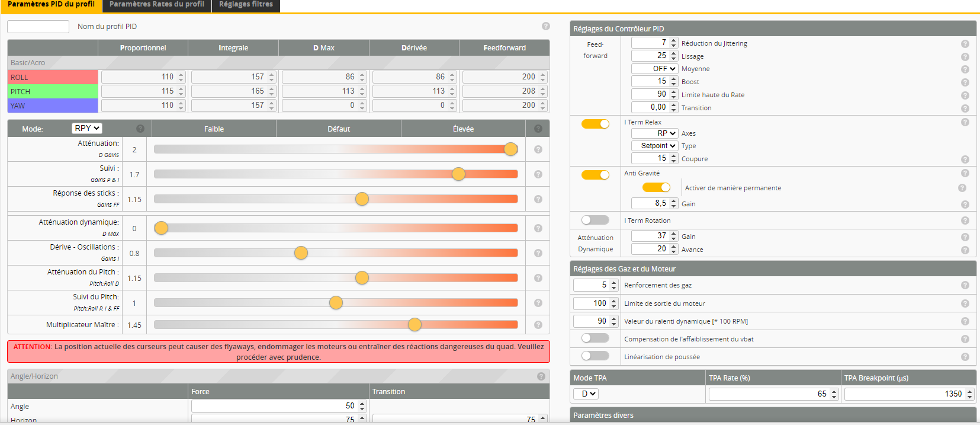The width and height of the screenshot is (980, 425).
Task: Click the Réponse des sticks slider handle
Action: tap(362, 199)
